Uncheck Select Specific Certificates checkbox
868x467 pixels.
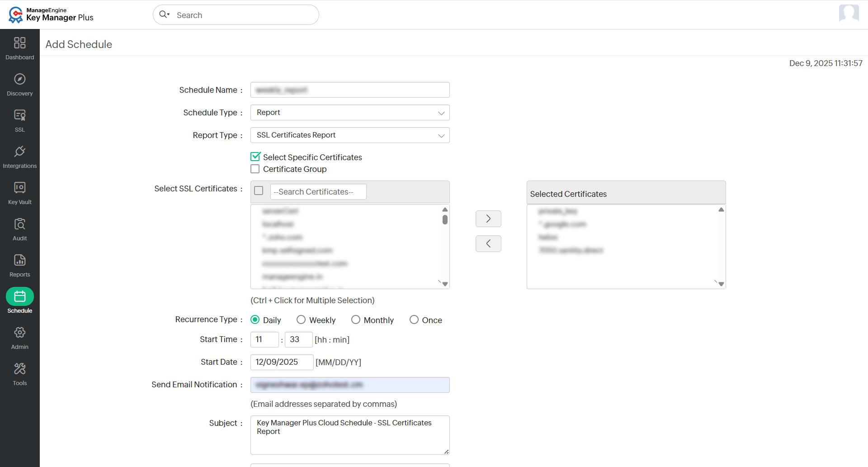[x=255, y=157]
